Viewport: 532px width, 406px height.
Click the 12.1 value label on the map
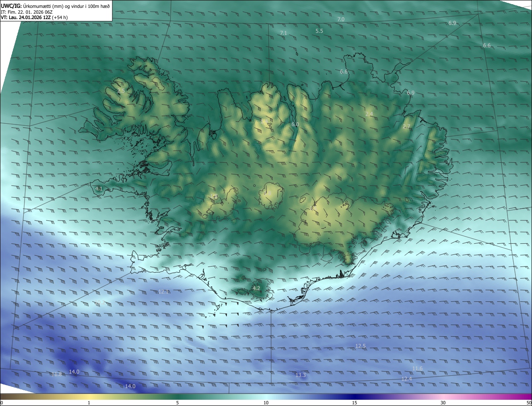click(x=164, y=292)
